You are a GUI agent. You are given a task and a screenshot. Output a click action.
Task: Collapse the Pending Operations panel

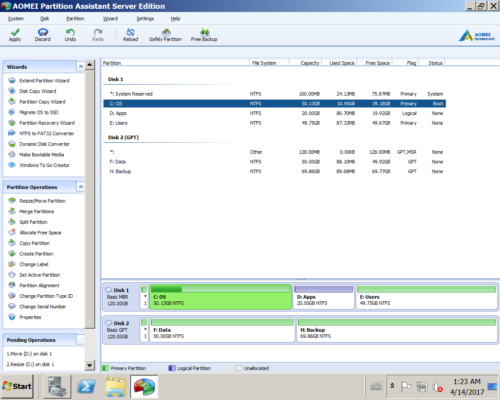click(81, 340)
